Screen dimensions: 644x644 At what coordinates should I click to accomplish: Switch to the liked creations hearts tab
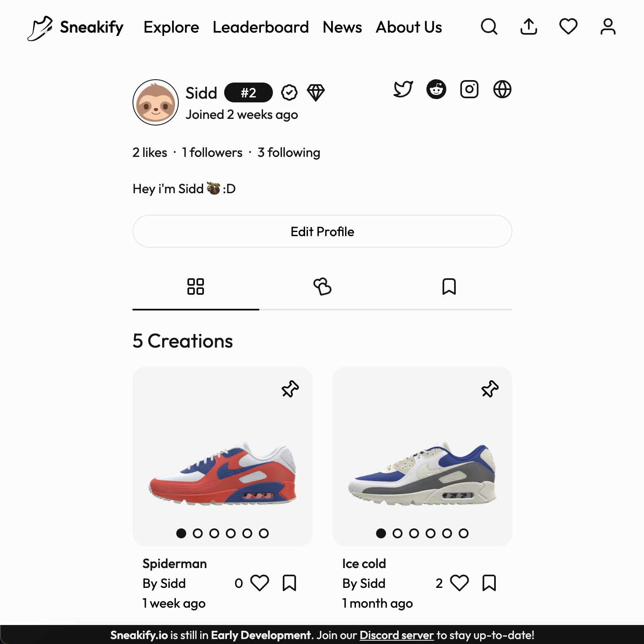[322, 286]
